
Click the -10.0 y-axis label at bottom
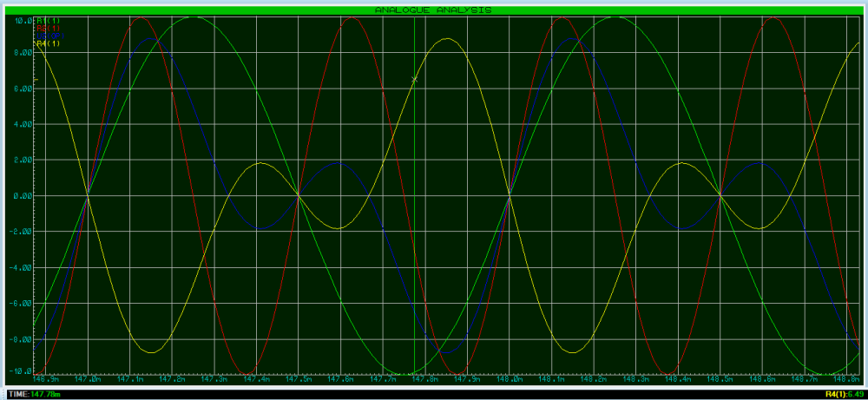click(20, 371)
